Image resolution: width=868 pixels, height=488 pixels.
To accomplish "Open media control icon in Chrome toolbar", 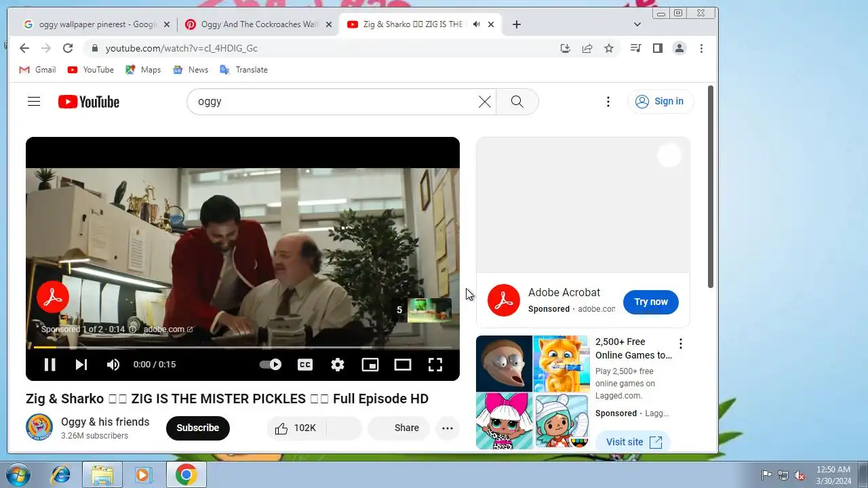I will (635, 48).
